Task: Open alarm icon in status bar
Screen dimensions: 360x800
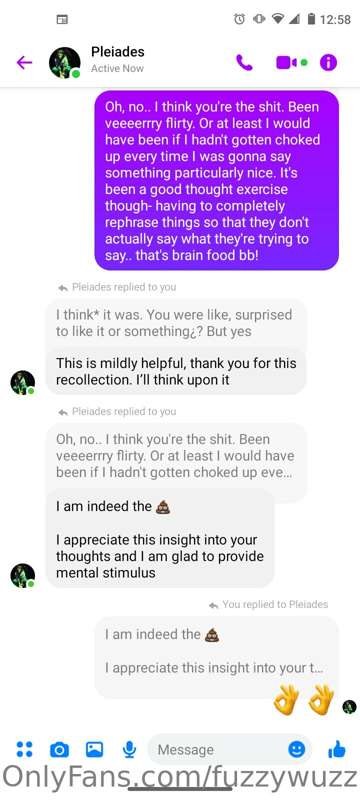Action: point(239,19)
